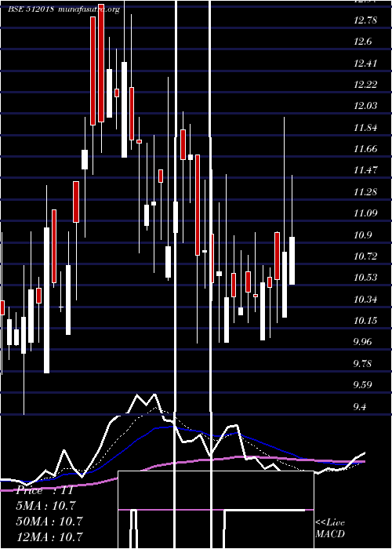Click the 11.28 price axis label
This screenshot has width=392, height=549.
point(365,192)
